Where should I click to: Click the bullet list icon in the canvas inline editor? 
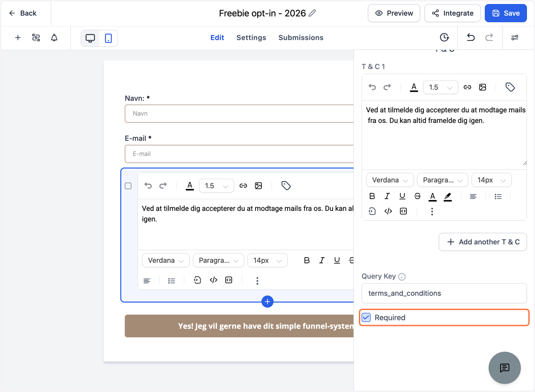(172, 281)
